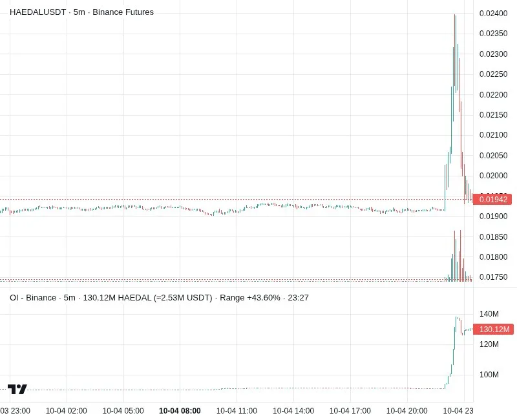Screen dimensions: 517x420
Task: Click the 100M open interest axis label
Action: (x=489, y=375)
